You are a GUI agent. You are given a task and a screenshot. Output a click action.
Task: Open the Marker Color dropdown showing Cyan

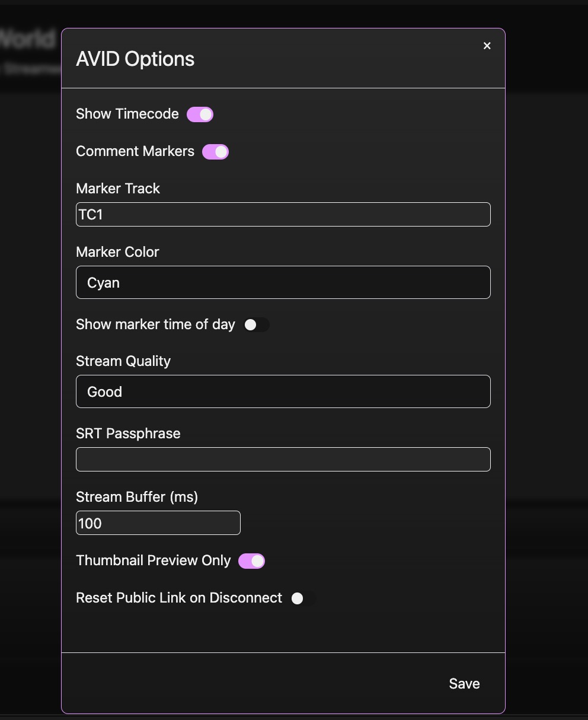click(x=283, y=282)
